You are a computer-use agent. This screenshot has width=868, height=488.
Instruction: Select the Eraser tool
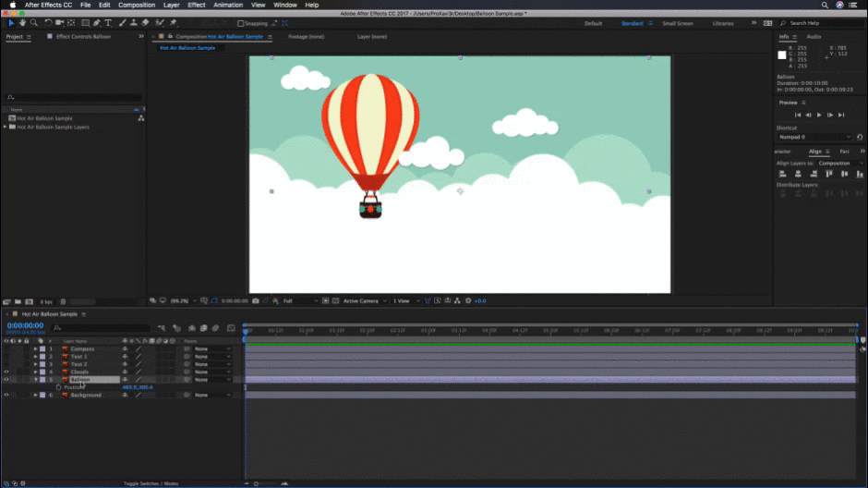point(145,23)
